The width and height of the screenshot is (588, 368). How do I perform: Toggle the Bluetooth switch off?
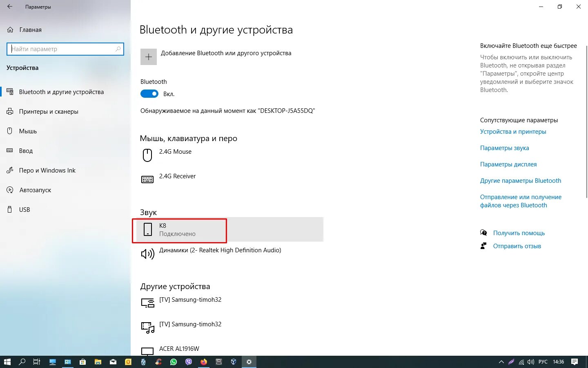click(149, 94)
